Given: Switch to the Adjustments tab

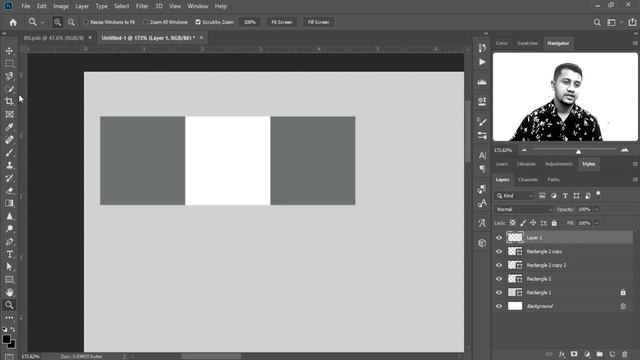Looking at the screenshot, I should tap(559, 164).
